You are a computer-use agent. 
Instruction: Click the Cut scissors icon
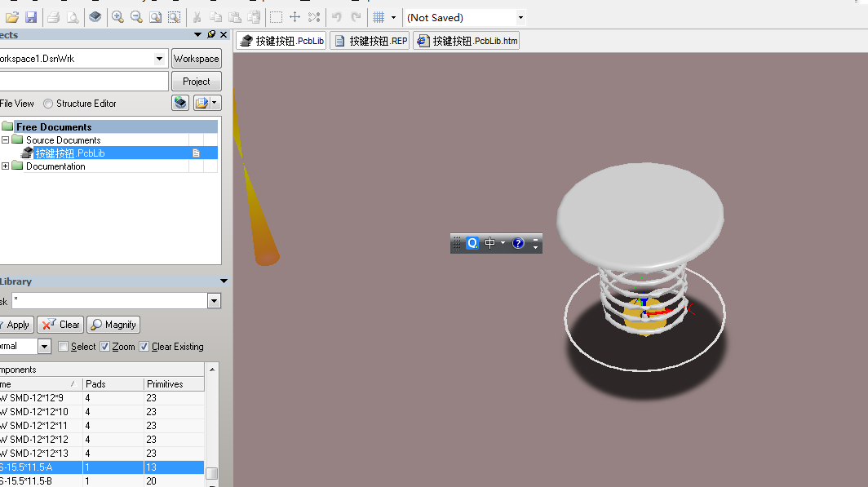tap(197, 18)
